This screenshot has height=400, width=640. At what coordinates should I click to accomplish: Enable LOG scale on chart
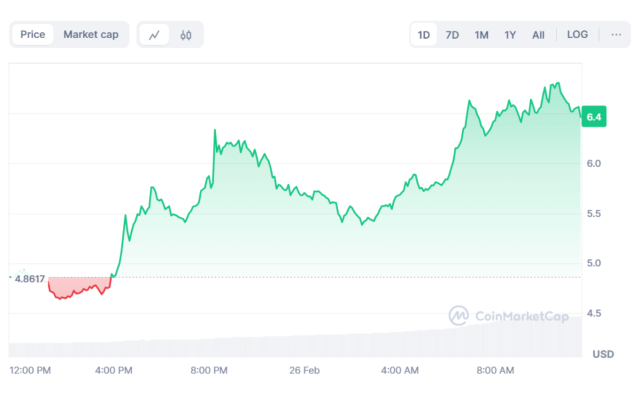(x=577, y=35)
